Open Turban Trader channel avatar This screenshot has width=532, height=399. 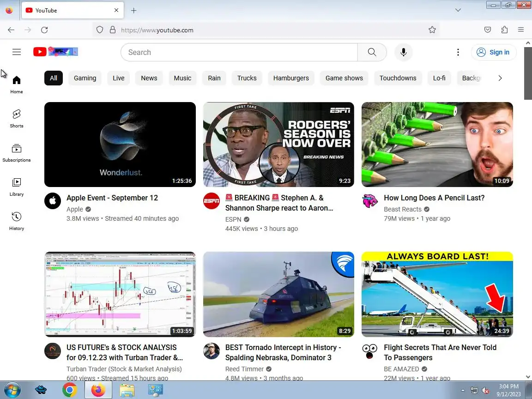tap(53, 351)
